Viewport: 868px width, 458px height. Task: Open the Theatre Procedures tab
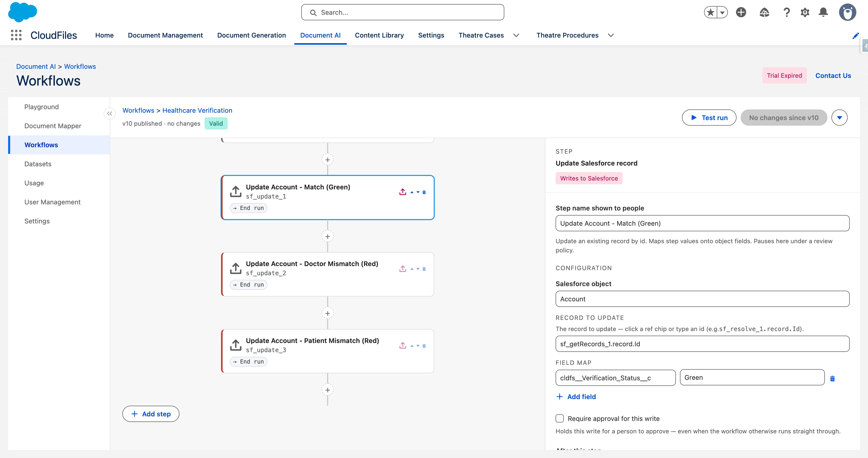[x=567, y=35]
